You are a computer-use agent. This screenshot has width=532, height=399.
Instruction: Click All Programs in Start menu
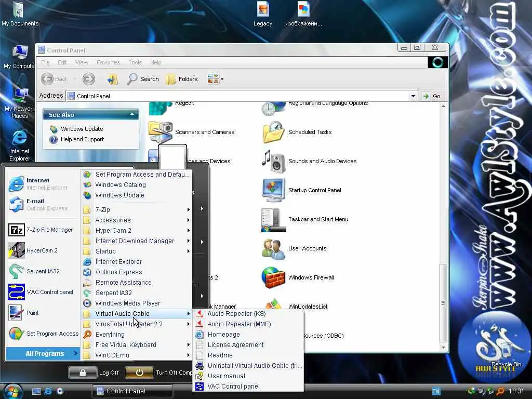pos(43,353)
